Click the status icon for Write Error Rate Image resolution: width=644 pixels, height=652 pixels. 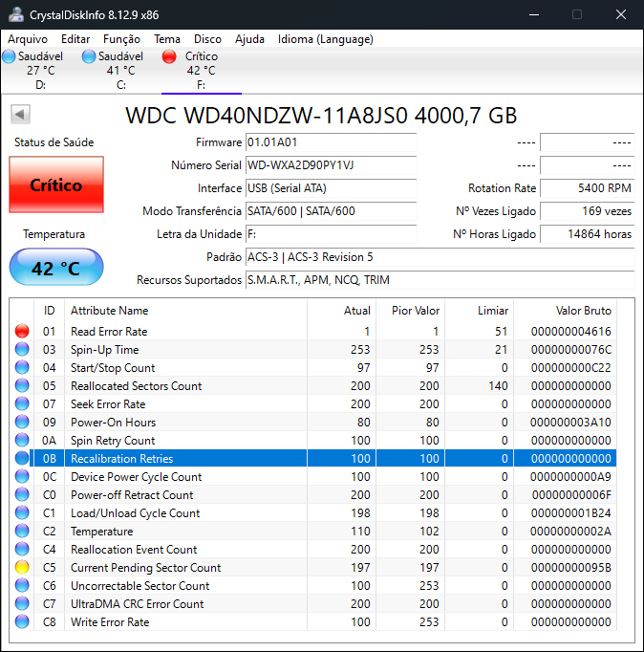coord(22,621)
